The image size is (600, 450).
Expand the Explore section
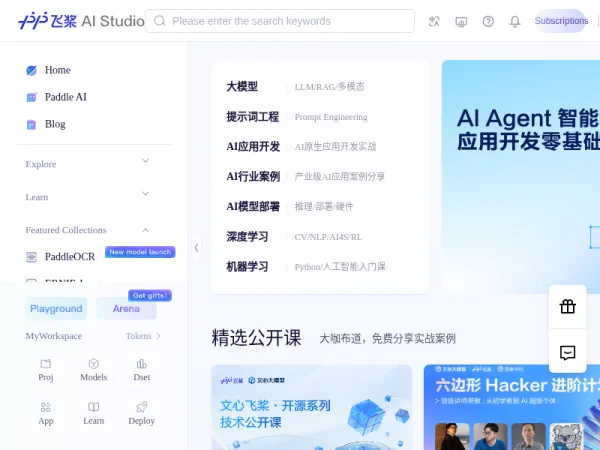click(x=145, y=161)
